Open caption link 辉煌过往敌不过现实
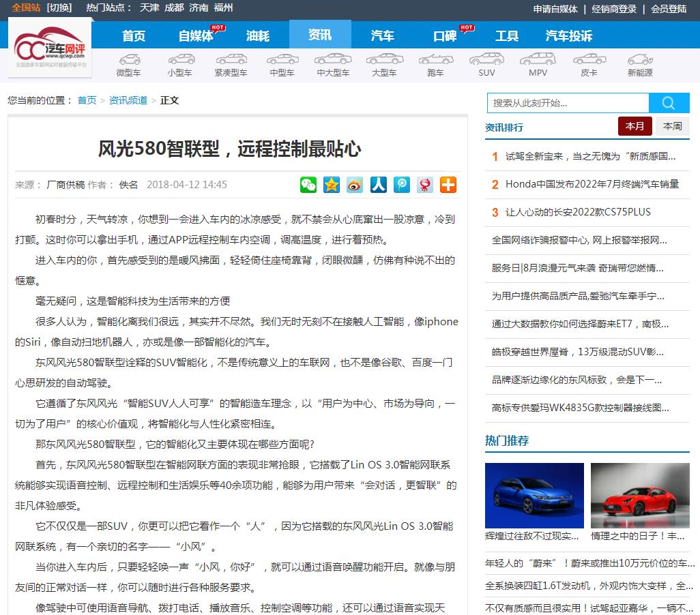Screen dimensions: 700x615 pos(531,536)
